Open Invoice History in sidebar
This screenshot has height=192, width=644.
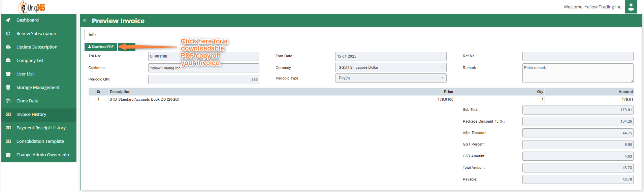click(31, 115)
